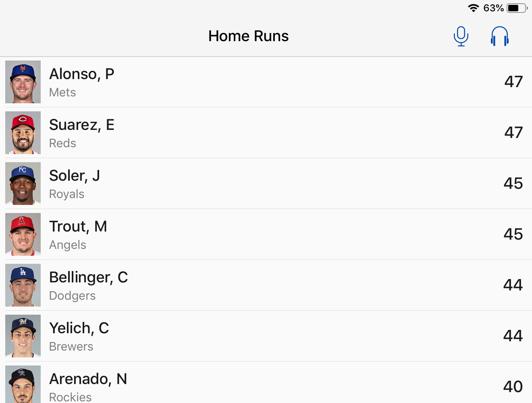
Task: Tap the microphone icon
Action: [461, 36]
